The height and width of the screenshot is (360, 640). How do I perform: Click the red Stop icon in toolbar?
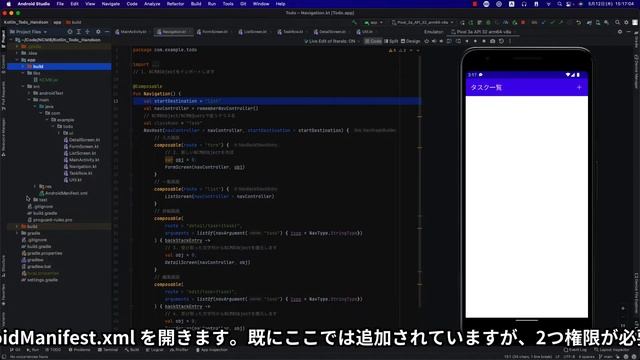[x=523, y=22]
